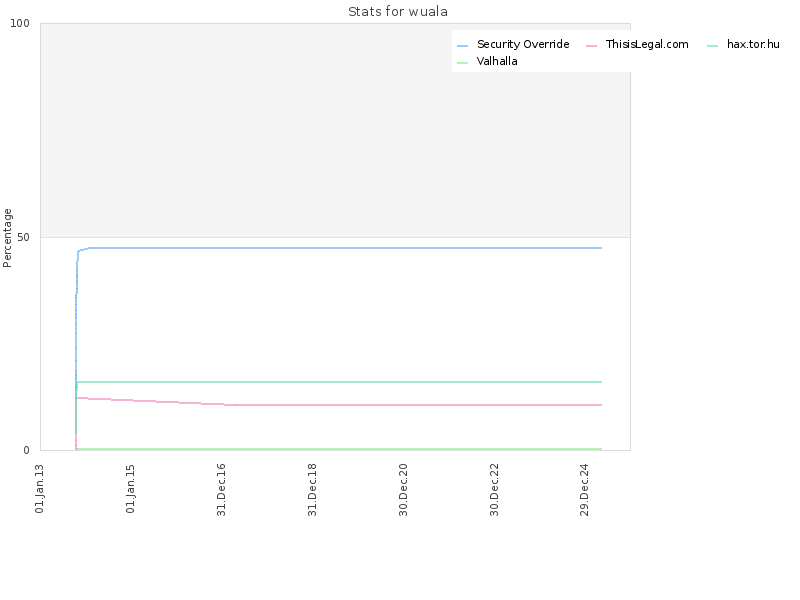
Task: Click the Valhalla legend label
Action: 497,61
